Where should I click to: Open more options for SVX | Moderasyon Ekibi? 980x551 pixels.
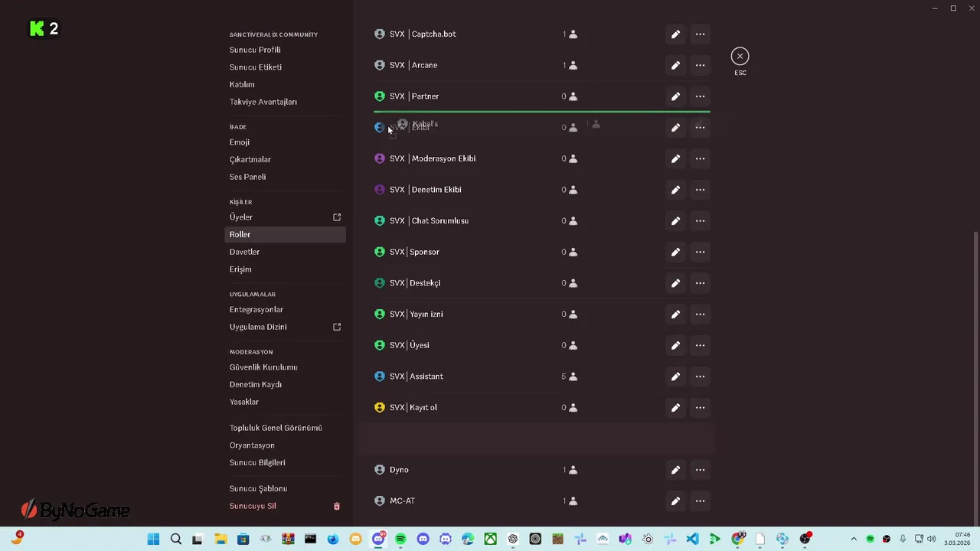click(x=700, y=158)
